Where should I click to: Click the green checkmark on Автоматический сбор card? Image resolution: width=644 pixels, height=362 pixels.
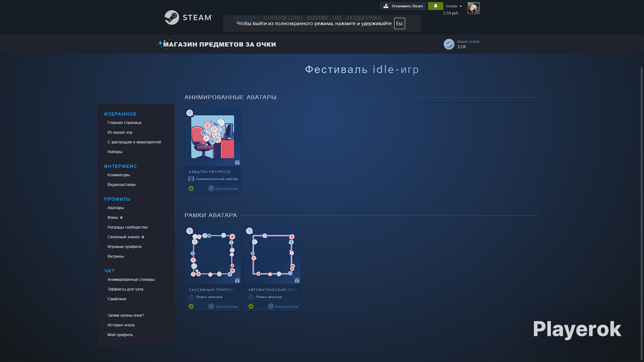251,307
